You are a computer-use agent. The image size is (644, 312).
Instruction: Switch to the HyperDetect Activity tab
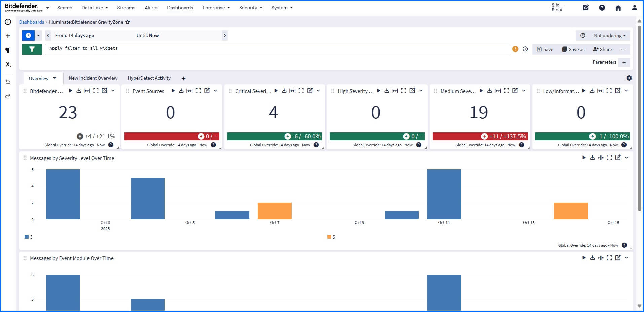(x=149, y=78)
